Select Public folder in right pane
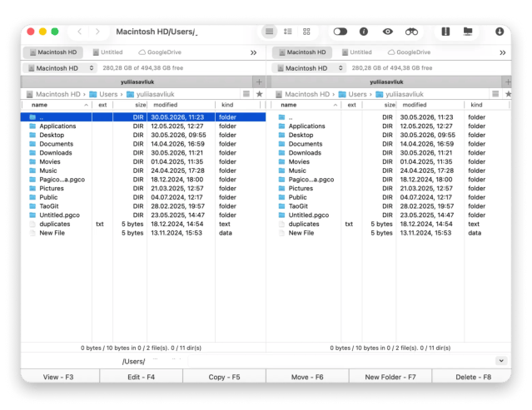This screenshot has height=410, width=532. [x=389, y=197]
